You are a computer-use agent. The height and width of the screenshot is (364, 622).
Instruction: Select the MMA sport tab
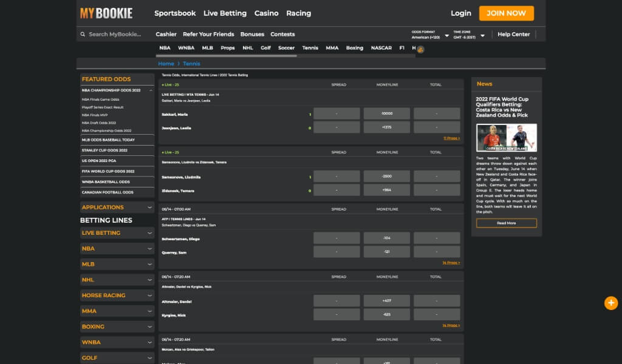(332, 48)
